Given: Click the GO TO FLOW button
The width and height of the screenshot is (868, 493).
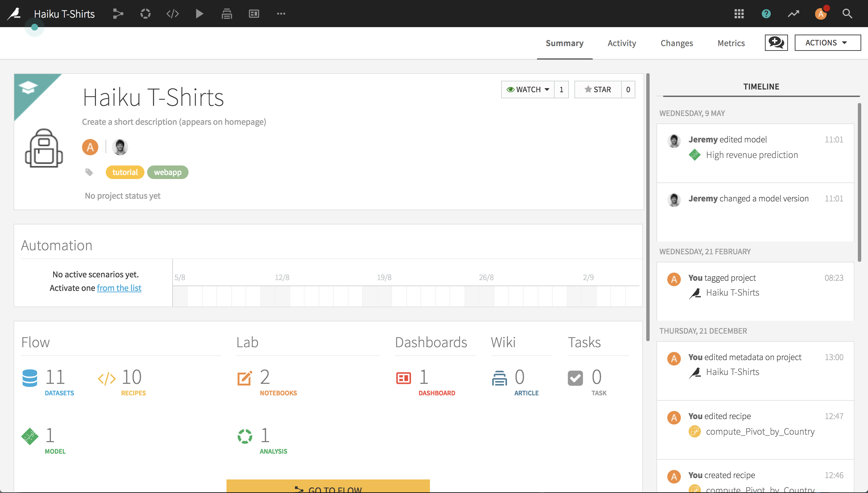Looking at the screenshot, I should (328, 486).
